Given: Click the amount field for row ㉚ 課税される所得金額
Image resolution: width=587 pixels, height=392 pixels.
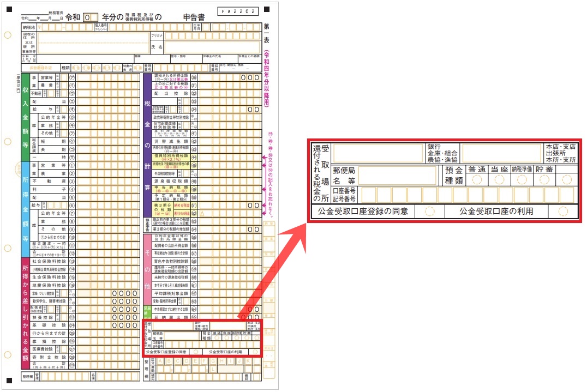Looking at the screenshot, I should (x=230, y=77).
